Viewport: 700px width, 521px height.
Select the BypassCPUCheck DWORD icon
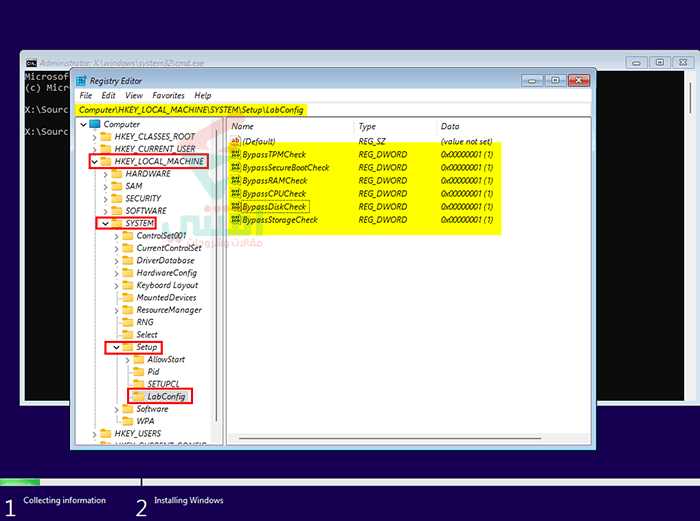[x=236, y=193]
